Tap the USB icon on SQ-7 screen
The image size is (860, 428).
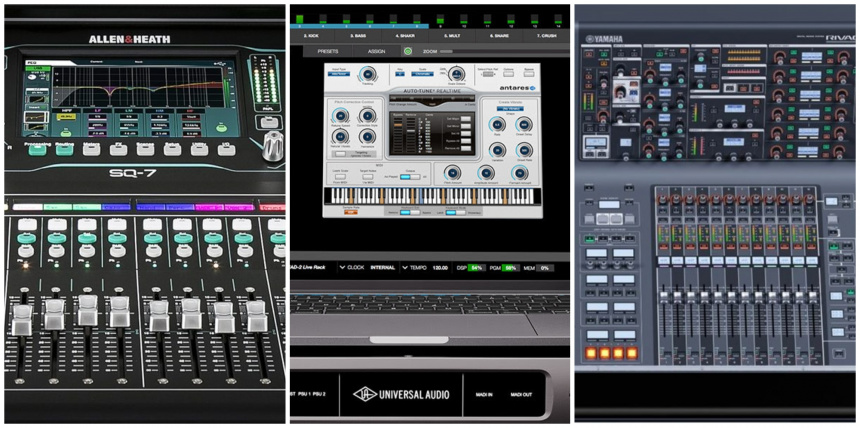pos(219,66)
